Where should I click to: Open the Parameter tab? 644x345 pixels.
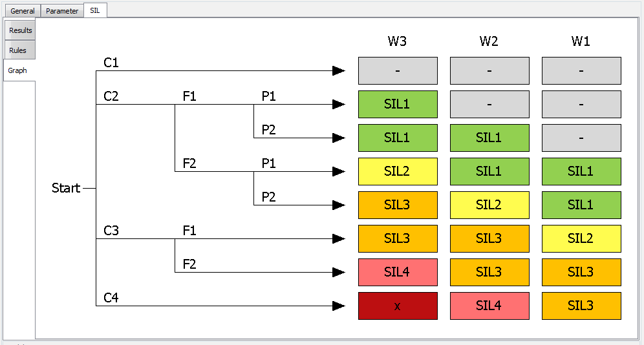62,11
